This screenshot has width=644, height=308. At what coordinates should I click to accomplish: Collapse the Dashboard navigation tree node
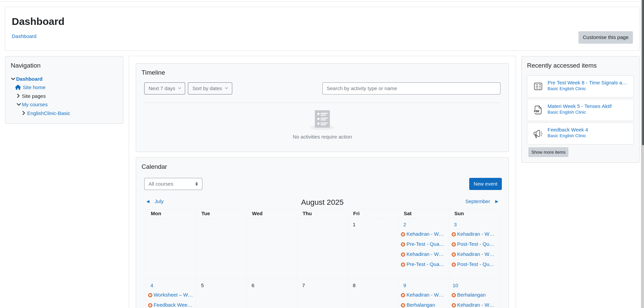tap(13, 79)
